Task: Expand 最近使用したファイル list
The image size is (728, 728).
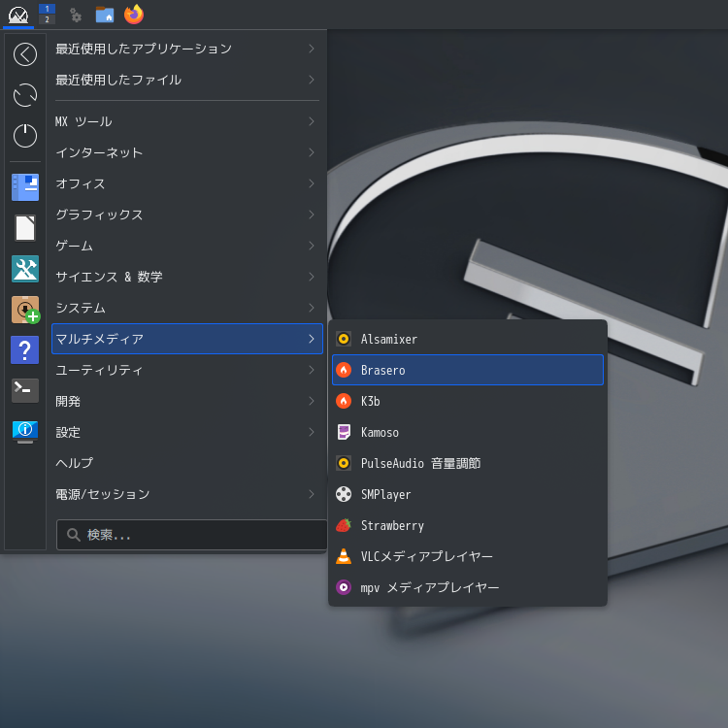Action: point(187,80)
